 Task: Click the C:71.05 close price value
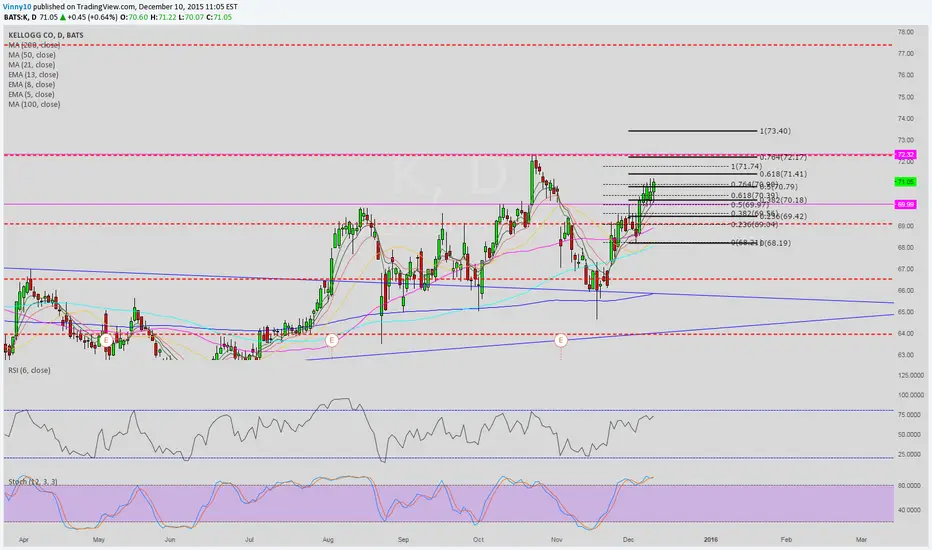(219, 17)
